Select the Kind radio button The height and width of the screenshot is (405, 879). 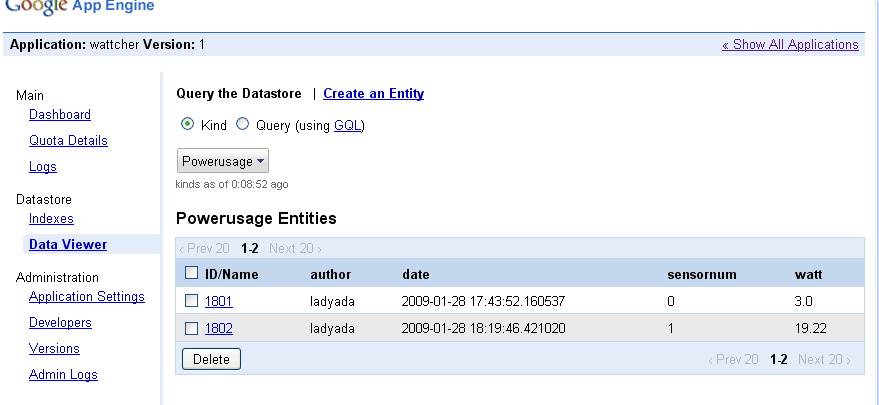187,125
